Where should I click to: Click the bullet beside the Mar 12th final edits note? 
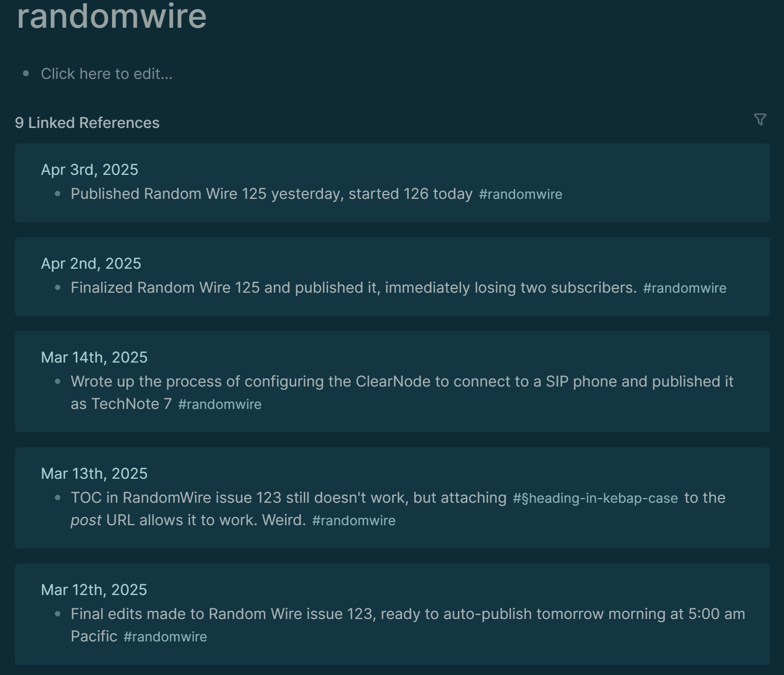coord(56,614)
